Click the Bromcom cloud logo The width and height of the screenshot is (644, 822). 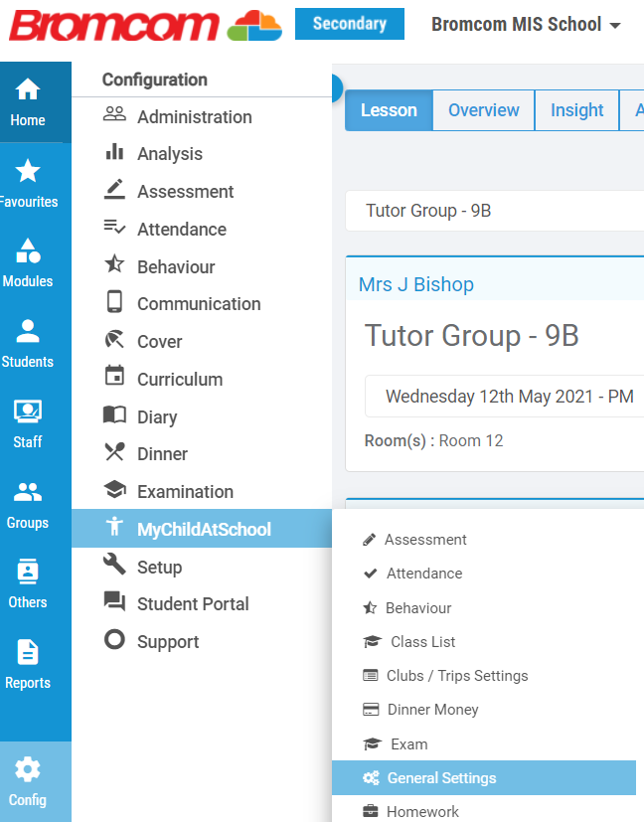coord(254,25)
